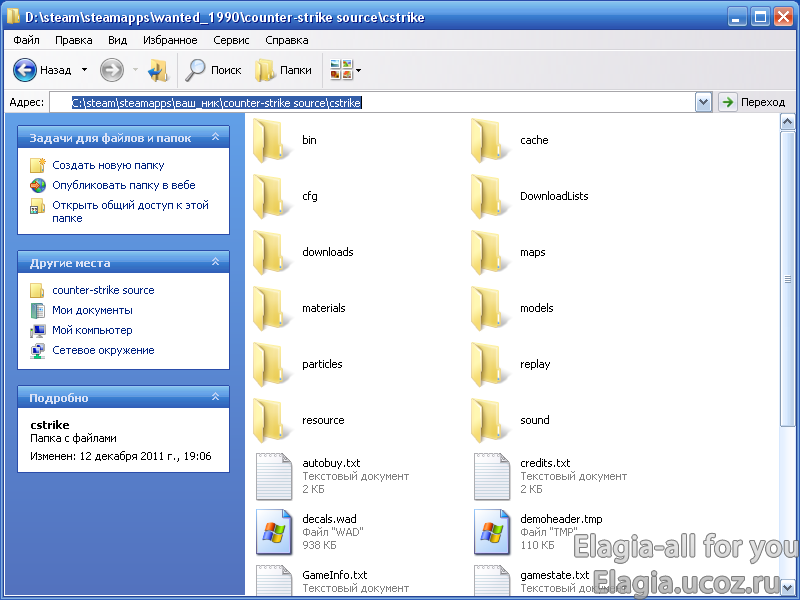Viewport: 800px width, 600px height.
Task: Open the bin folder icon
Action: coord(270,140)
